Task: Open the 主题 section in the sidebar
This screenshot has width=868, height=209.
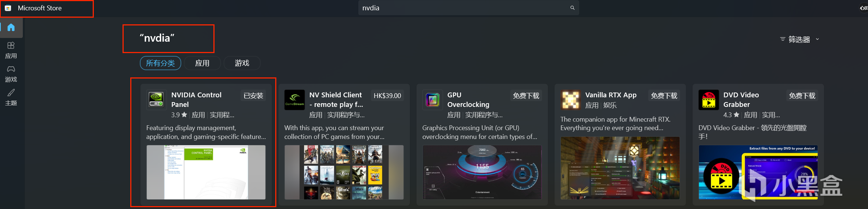Action: (11, 97)
